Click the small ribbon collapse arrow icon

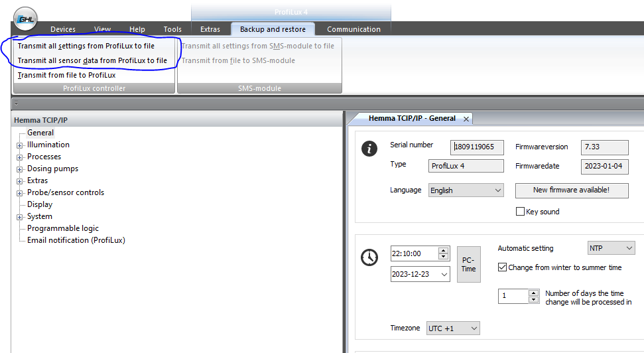[x=16, y=103]
